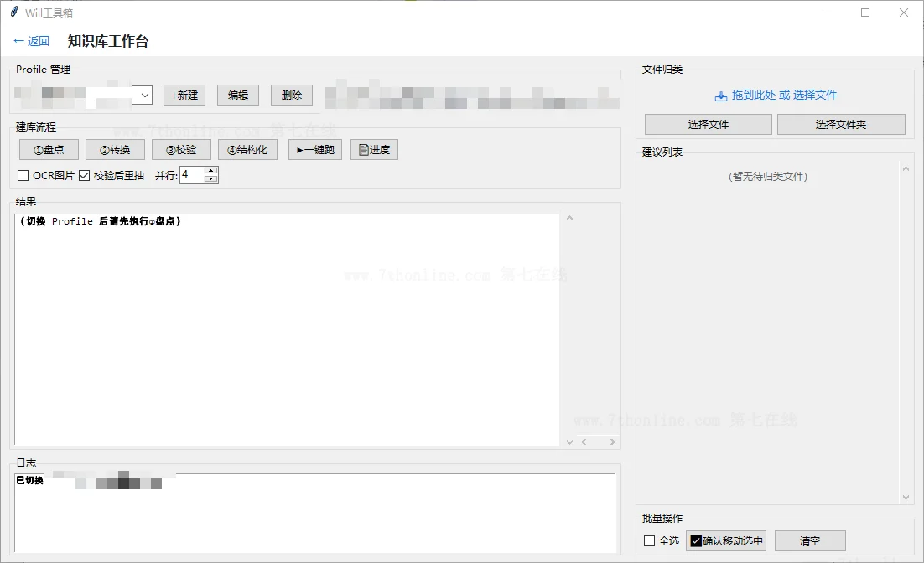924x563 pixels.
Task: Click inside the 结果 text area
Action: point(287,330)
